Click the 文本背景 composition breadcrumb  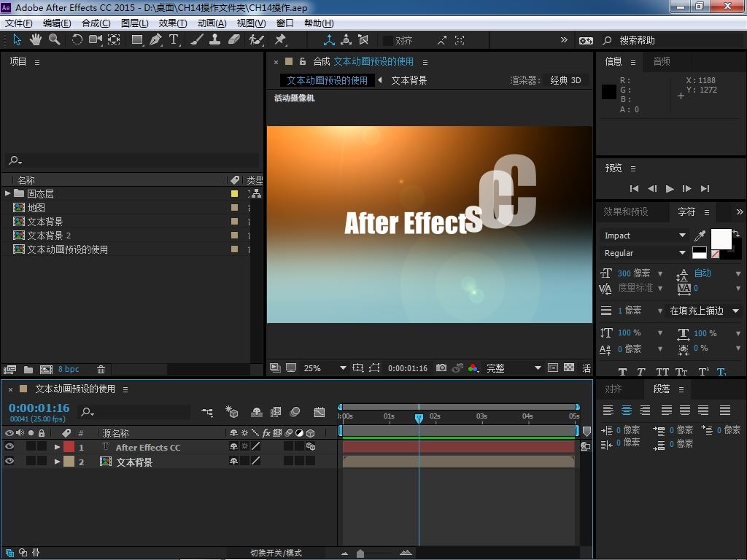point(409,80)
